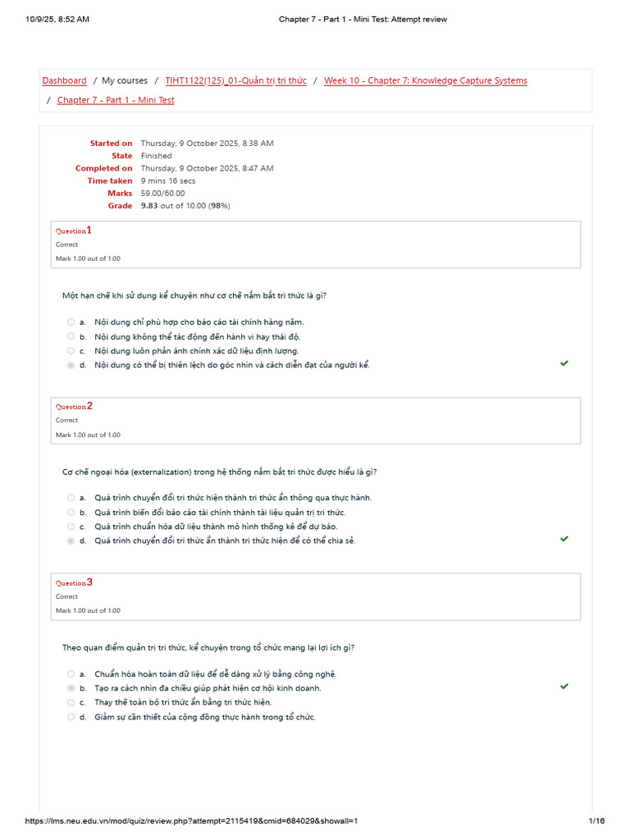The height and width of the screenshot is (840, 630).
Task: Click answer text 'Nội dung chỉ phù hợp cho báo cáo tài chính hàng năm.'
Action: (x=199, y=322)
